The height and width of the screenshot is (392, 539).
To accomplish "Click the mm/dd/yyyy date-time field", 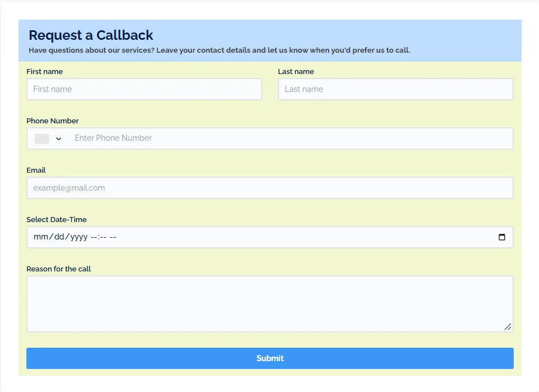I will [270, 237].
